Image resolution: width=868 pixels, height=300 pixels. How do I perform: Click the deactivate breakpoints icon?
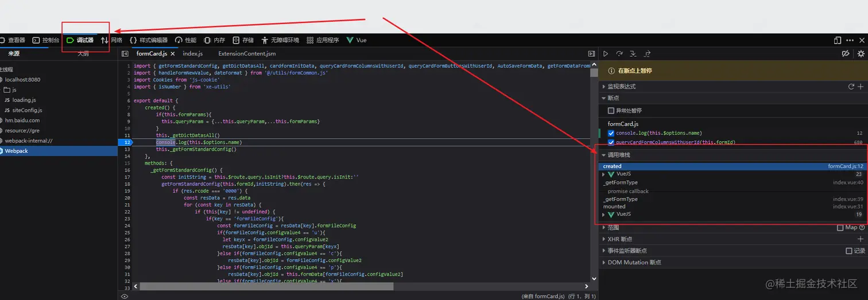846,53
